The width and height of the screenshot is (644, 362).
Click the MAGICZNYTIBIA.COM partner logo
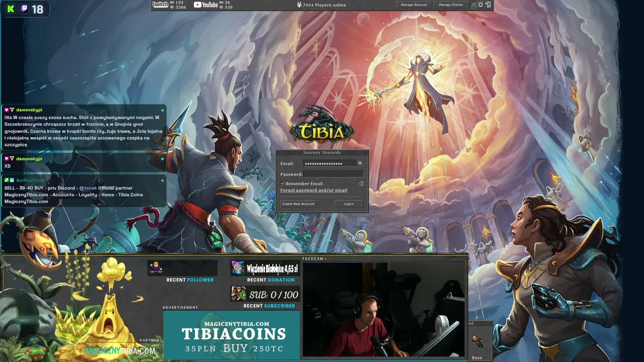click(x=120, y=351)
